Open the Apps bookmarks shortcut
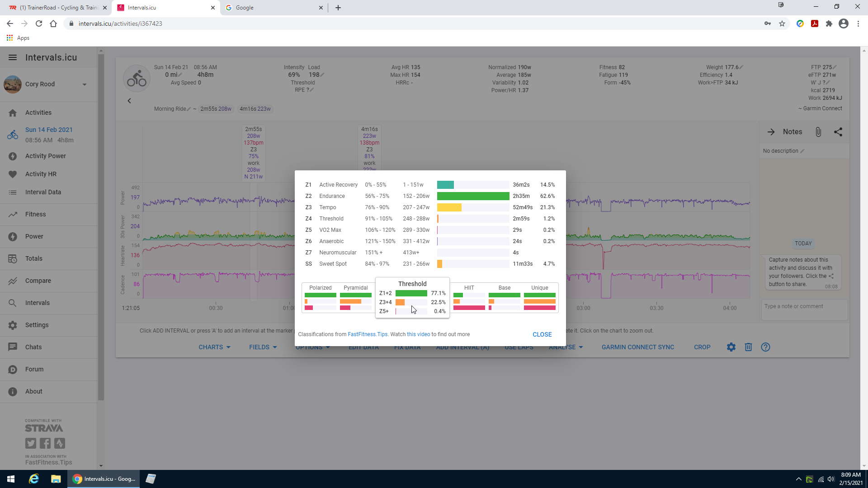 coord(18,38)
